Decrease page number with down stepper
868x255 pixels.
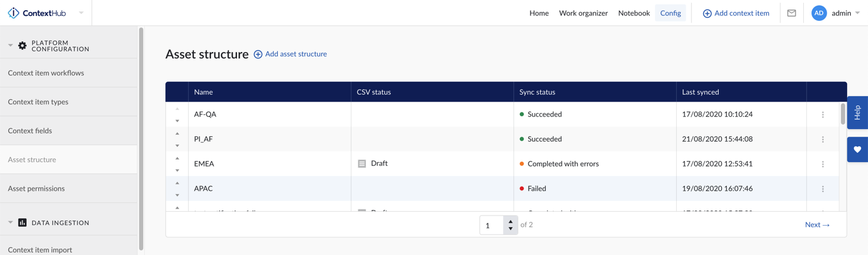tap(510, 229)
